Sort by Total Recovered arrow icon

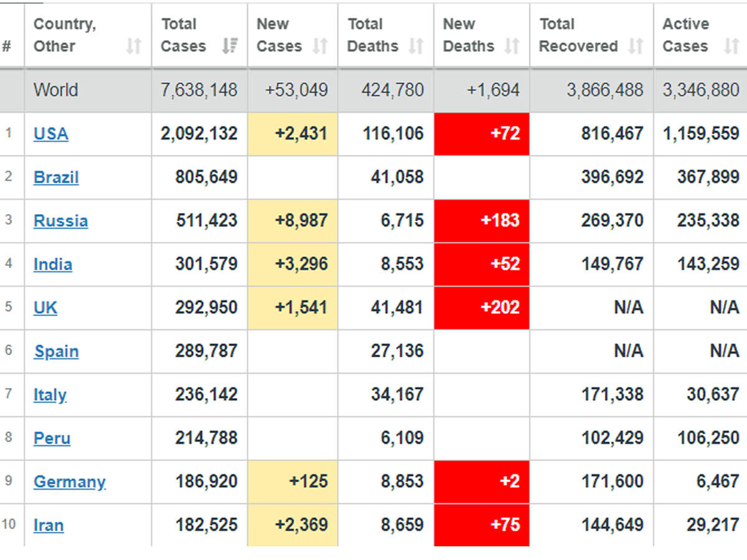pyautogui.click(x=636, y=46)
